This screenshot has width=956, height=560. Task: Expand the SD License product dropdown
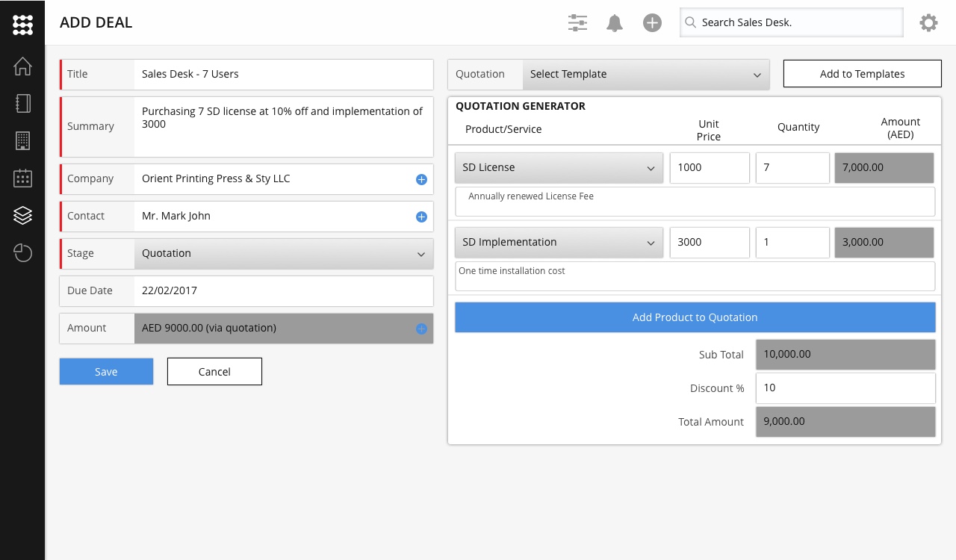pyautogui.click(x=559, y=168)
